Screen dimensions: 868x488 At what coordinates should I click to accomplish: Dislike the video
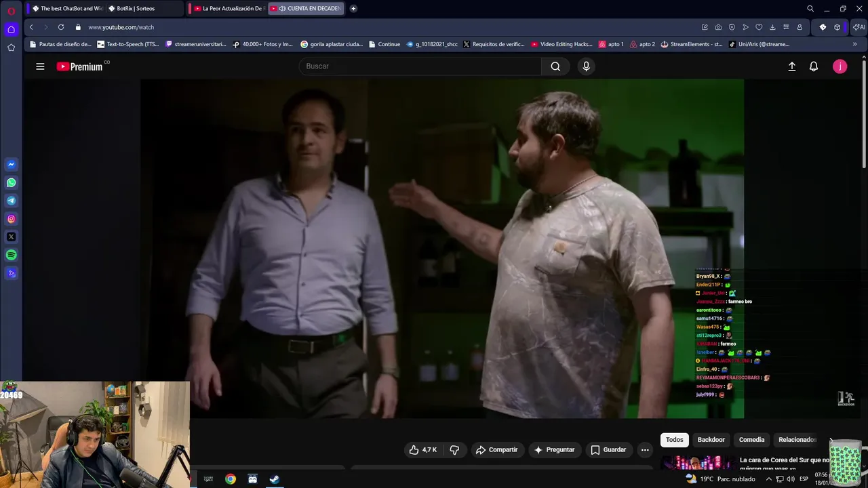pos(454,449)
